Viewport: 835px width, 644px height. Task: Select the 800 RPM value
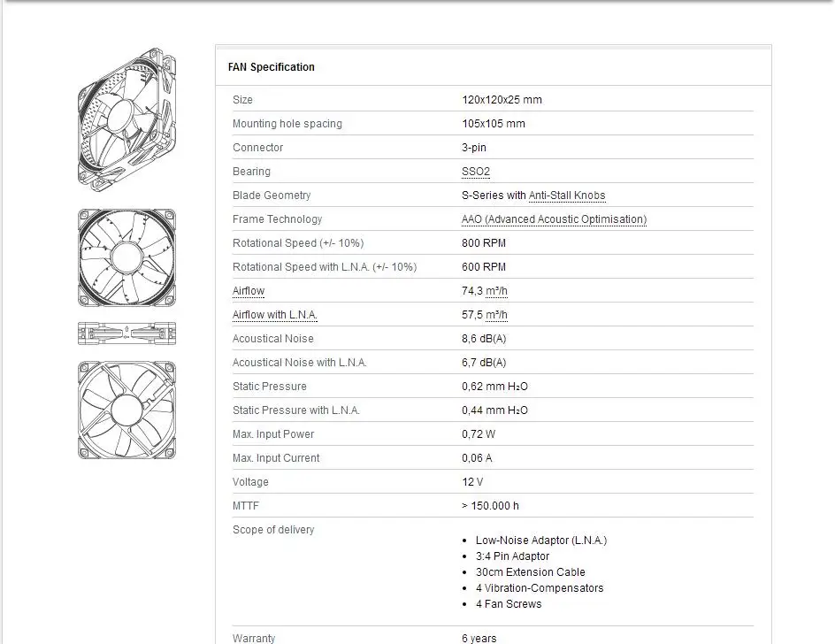tap(484, 243)
